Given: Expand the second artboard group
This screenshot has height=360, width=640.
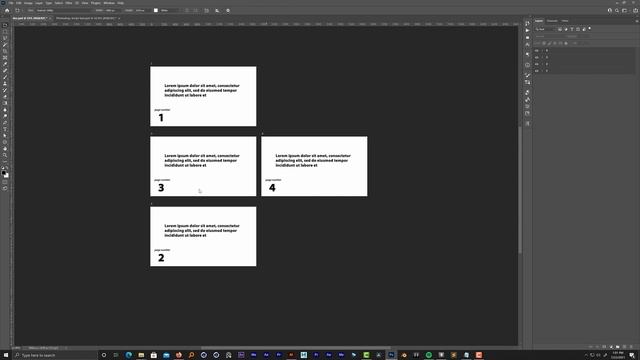Looking at the screenshot, I should coord(542,58).
